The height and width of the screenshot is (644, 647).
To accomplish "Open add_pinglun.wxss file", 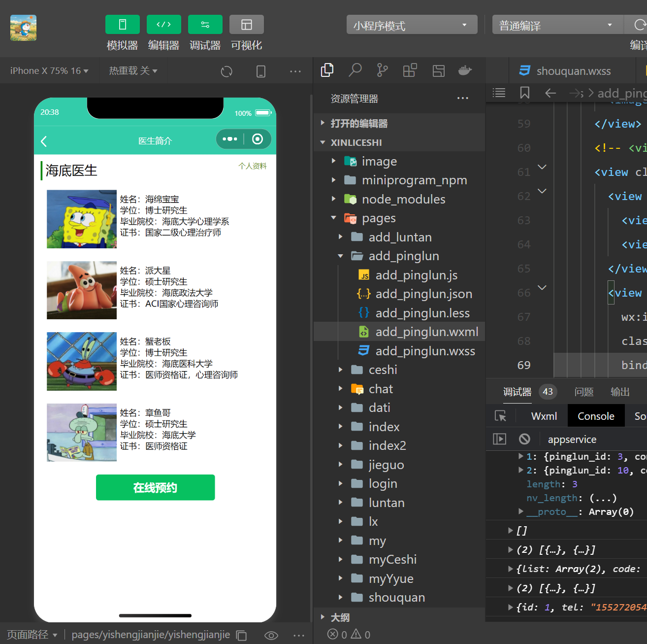I will pyautogui.click(x=399, y=351).
